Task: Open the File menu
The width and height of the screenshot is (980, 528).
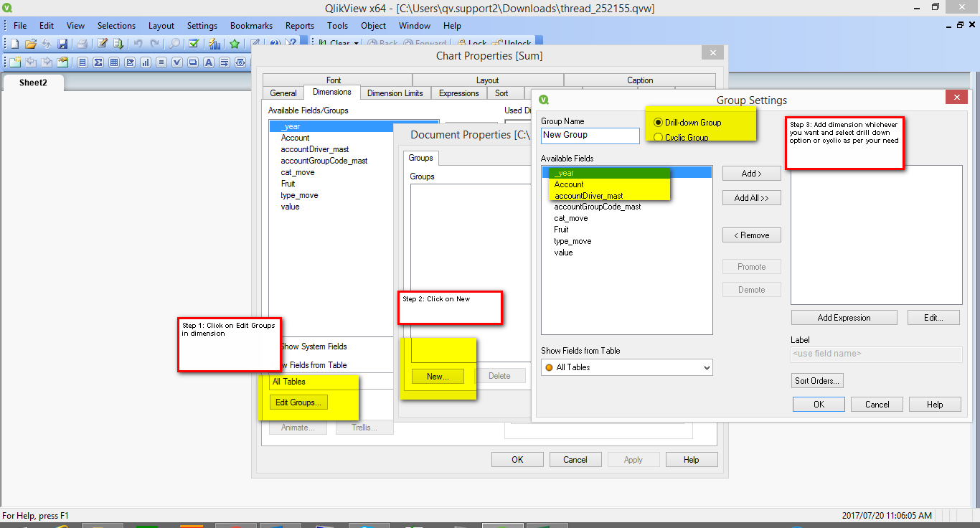Action: [20, 26]
